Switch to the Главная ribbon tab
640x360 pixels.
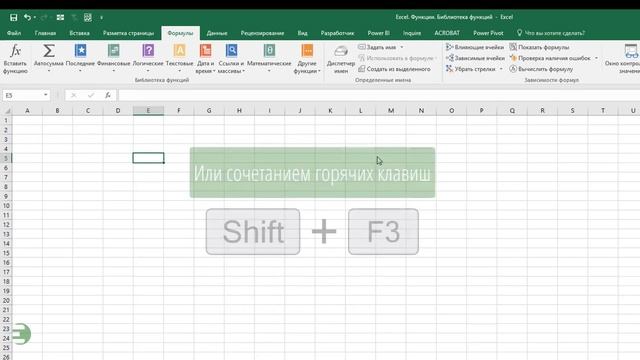point(45,33)
